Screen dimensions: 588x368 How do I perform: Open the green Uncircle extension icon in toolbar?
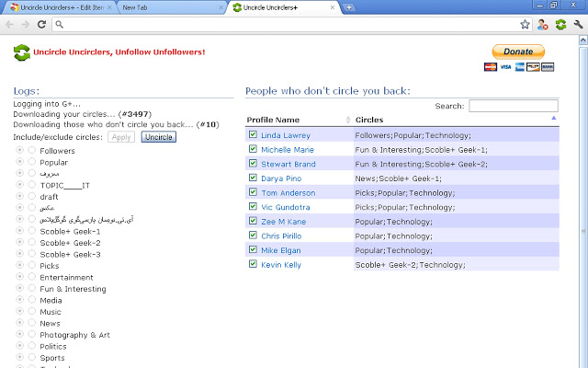click(x=560, y=25)
